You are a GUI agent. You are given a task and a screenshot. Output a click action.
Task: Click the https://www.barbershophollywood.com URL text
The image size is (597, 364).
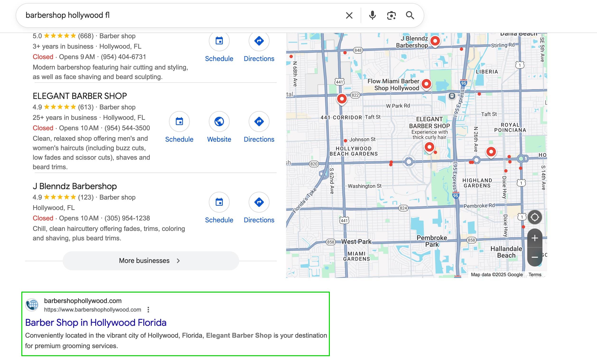pyautogui.click(x=93, y=309)
